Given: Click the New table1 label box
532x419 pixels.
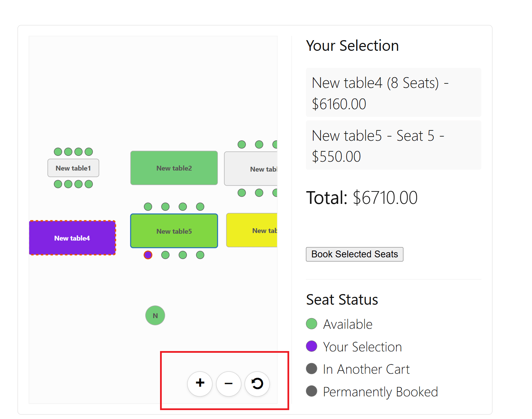Looking at the screenshot, I should 73,168.
